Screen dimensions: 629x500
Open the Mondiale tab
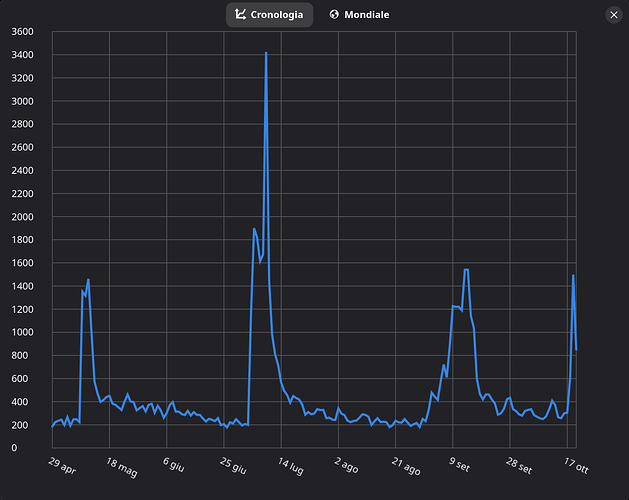(x=359, y=15)
